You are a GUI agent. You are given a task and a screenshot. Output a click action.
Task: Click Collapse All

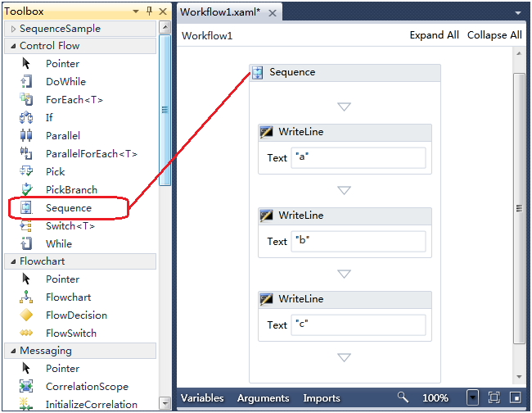[494, 35]
